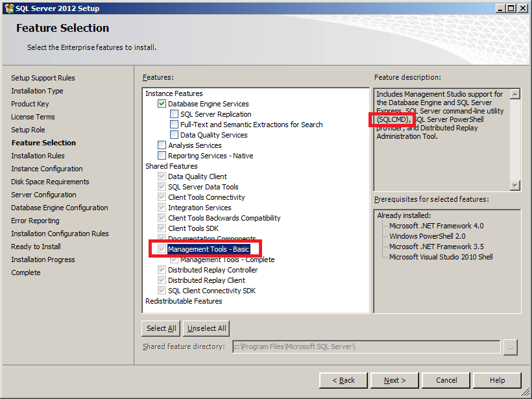The width and height of the screenshot is (532, 399).
Task: Toggle Distributed Replay Client checkbox
Action: [x=162, y=280]
